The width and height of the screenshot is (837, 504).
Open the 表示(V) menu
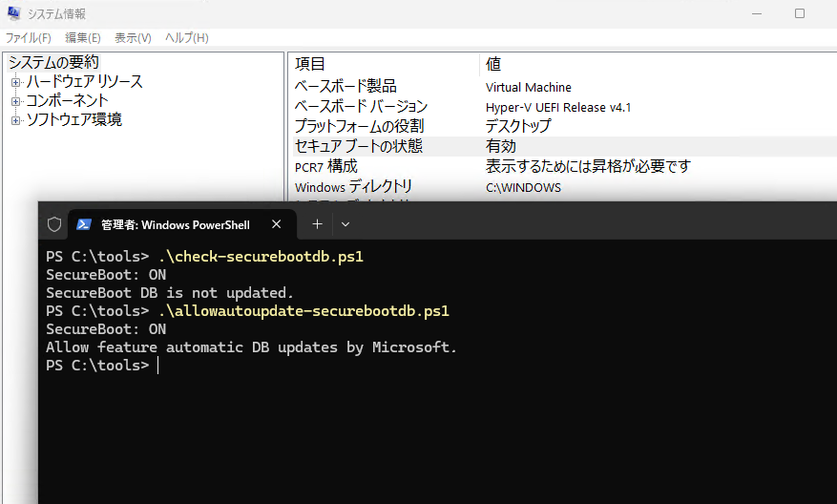(x=133, y=38)
